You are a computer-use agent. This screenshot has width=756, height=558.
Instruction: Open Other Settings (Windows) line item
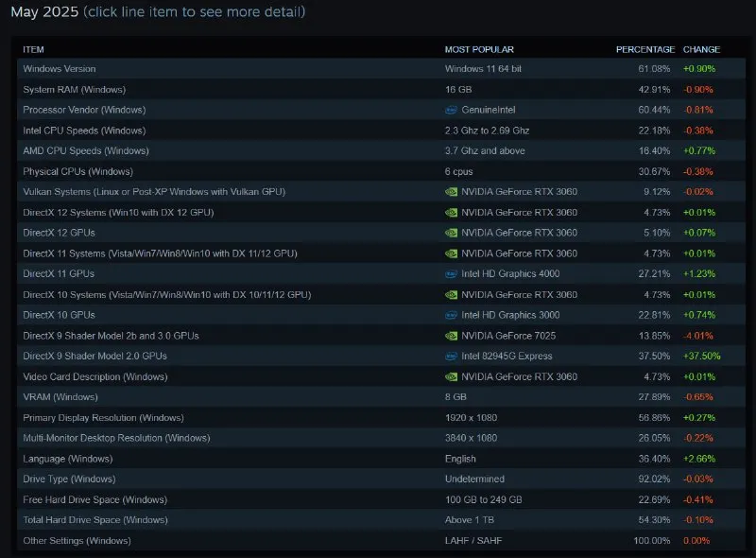point(381,541)
